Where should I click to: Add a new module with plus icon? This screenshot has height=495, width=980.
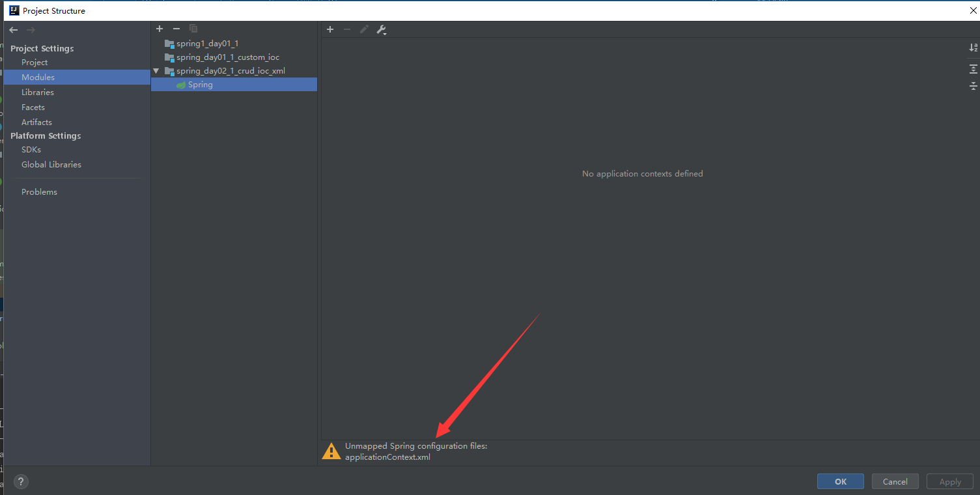click(160, 29)
